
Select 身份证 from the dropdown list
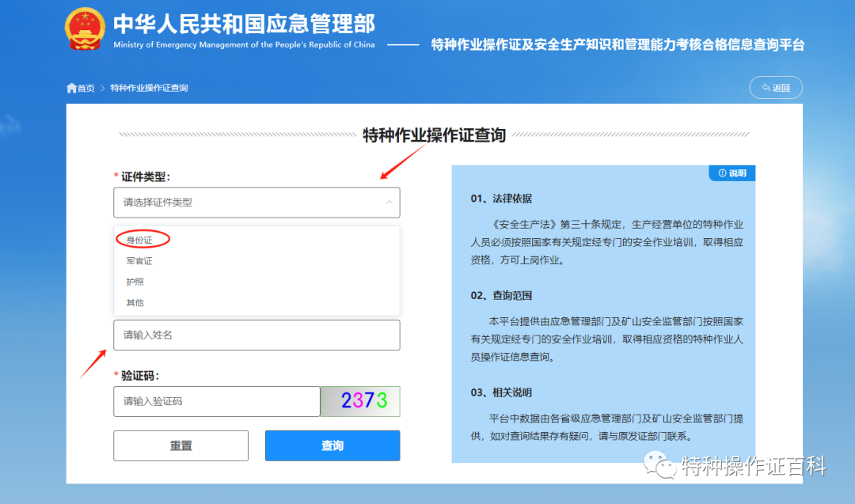(x=139, y=240)
